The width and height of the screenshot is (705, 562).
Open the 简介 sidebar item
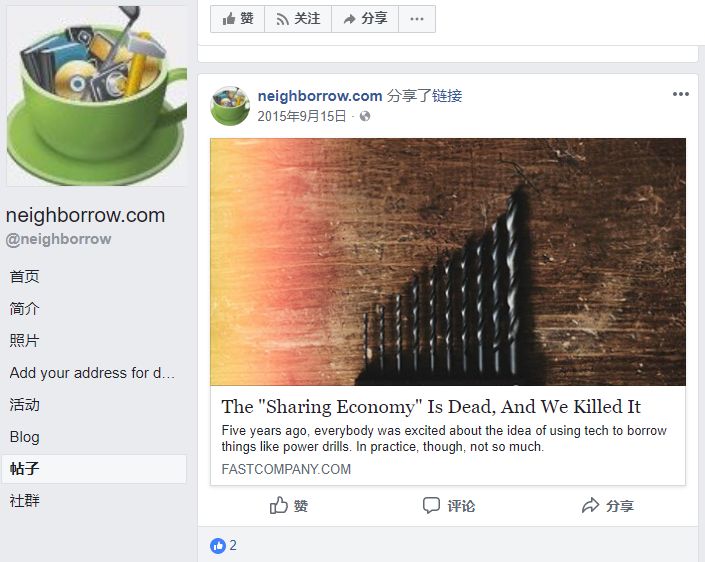tap(25, 308)
